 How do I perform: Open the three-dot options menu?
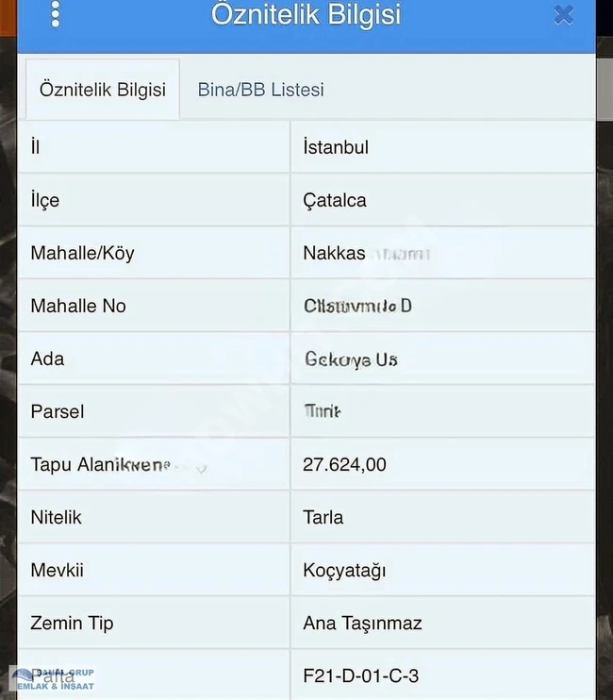click(x=56, y=14)
